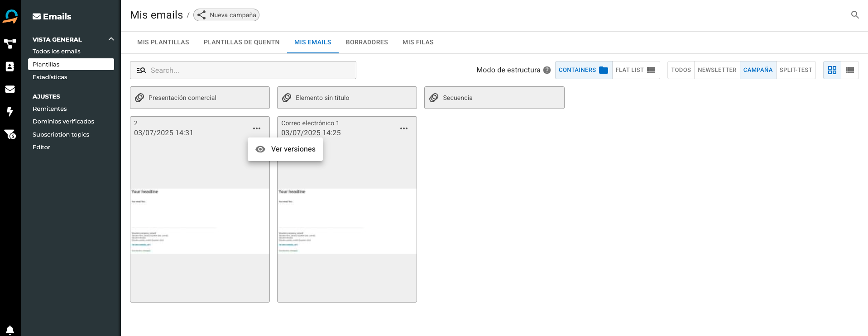Switch to list view layout
Image resolution: width=868 pixels, height=336 pixels.
(x=850, y=70)
